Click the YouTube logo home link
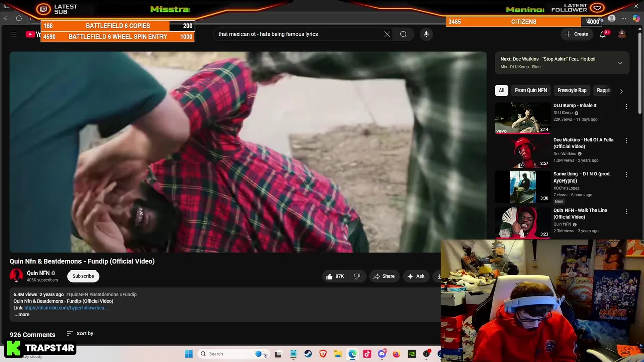Image resolution: width=644 pixels, height=362 pixels. 33,34
